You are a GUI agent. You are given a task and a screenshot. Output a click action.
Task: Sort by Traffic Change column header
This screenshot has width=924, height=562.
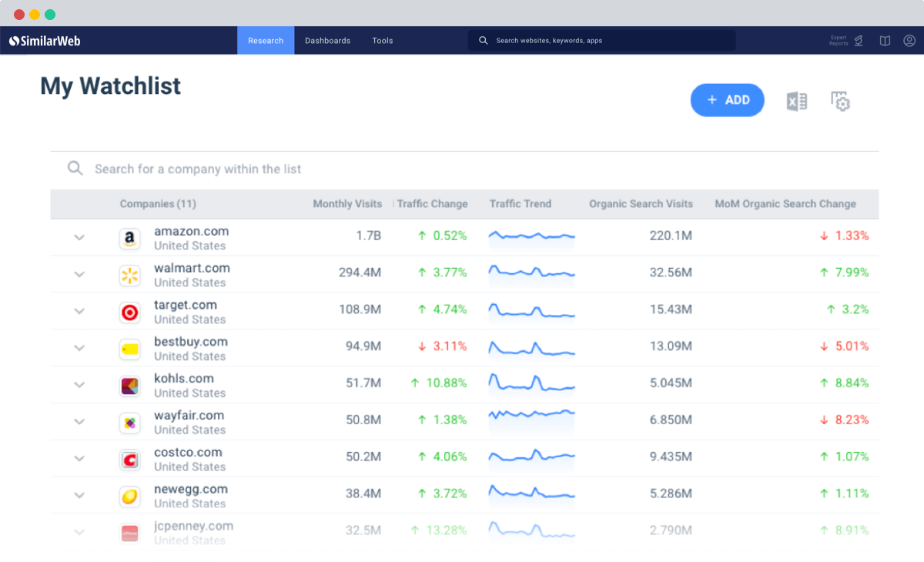[x=432, y=204]
